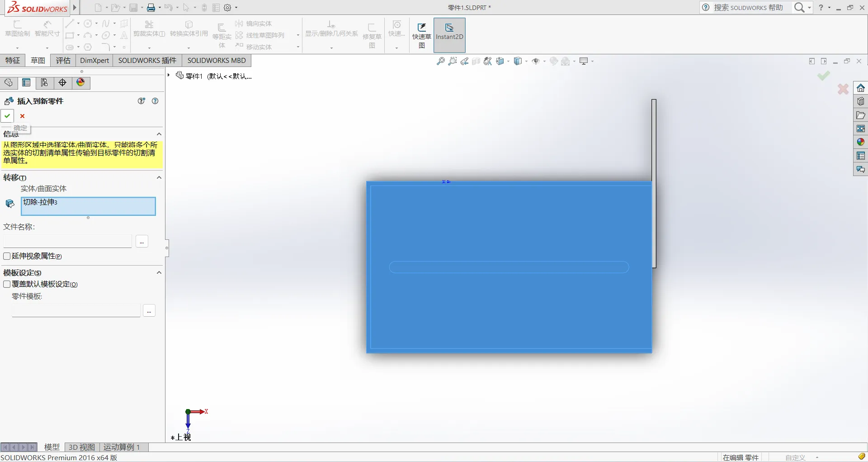
Task: Open the SOLIDWORKS Forum task pane icon
Action: pyautogui.click(x=861, y=169)
